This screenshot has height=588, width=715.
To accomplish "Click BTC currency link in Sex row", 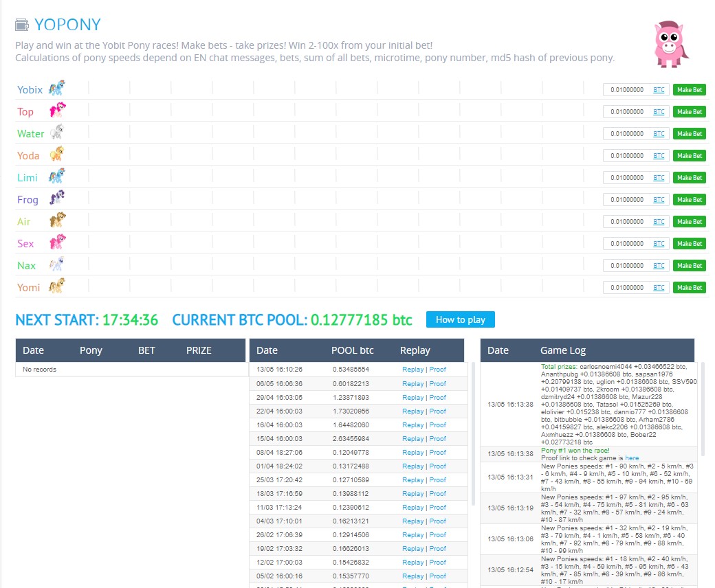I will click(659, 244).
